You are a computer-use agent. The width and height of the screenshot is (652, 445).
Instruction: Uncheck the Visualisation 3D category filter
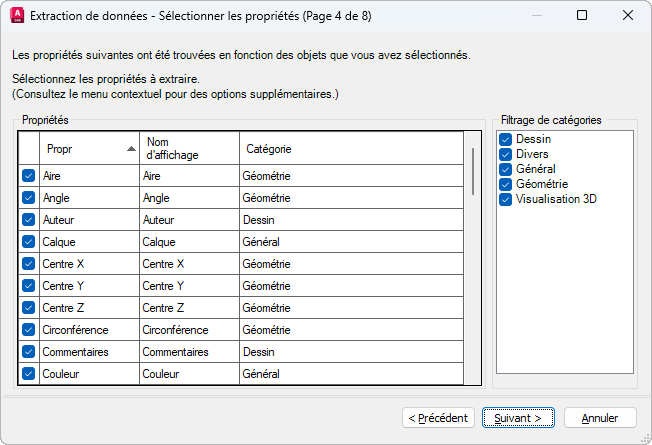tap(506, 200)
